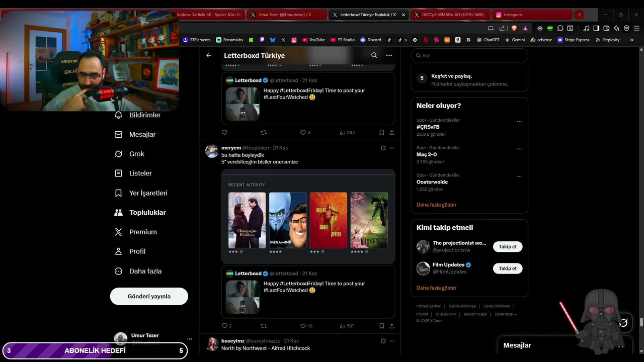Open Grok in the sidebar

pyautogui.click(x=130, y=154)
